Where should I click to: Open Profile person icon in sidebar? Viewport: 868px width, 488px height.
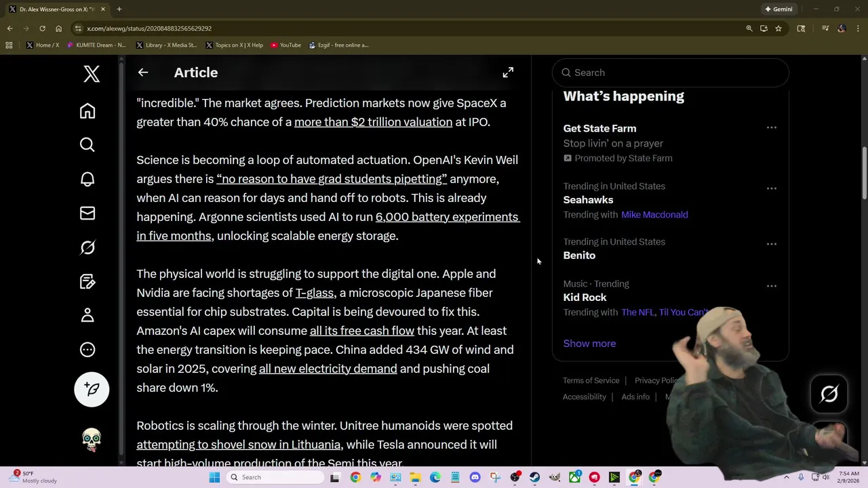87,315
